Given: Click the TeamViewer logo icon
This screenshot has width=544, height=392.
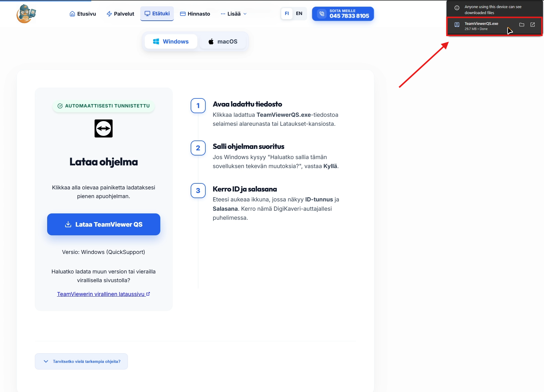Looking at the screenshot, I should (x=104, y=128).
